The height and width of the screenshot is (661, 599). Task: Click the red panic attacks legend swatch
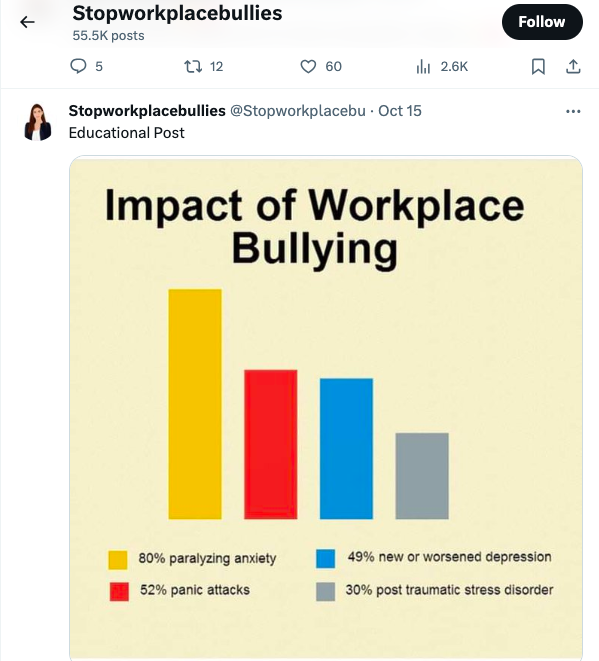click(119, 591)
